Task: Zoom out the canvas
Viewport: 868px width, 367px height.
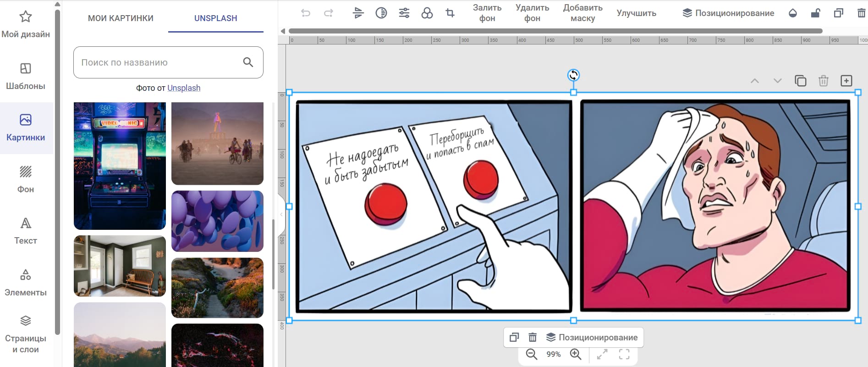Action: pyautogui.click(x=532, y=354)
